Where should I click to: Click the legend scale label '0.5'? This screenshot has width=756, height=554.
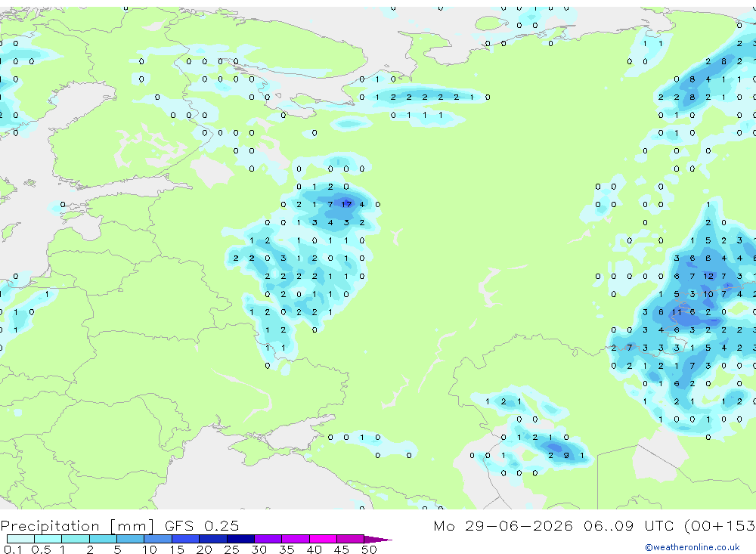click(x=41, y=549)
